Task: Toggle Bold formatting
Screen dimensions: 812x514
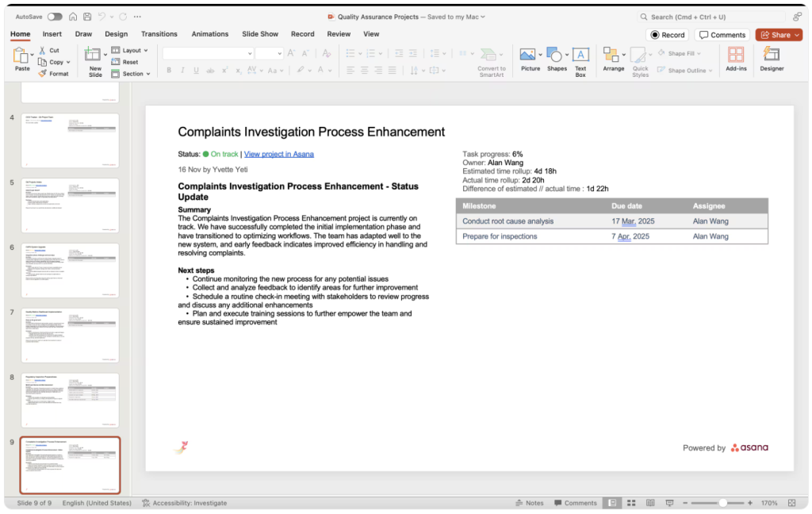Action: (x=169, y=71)
